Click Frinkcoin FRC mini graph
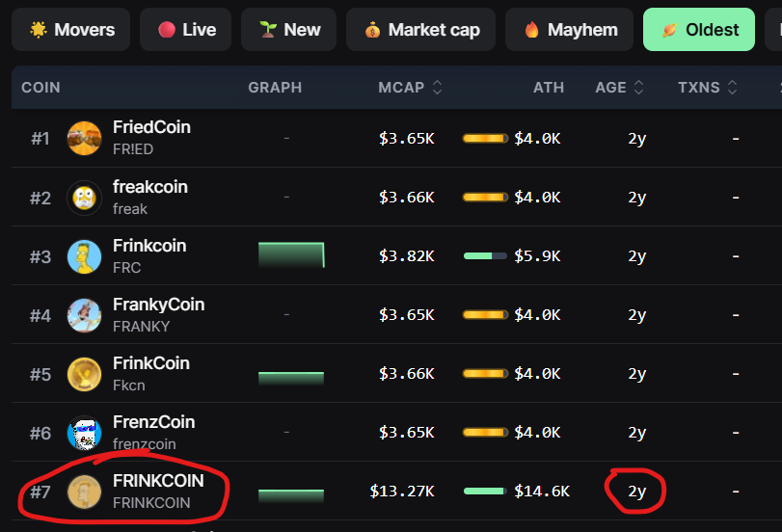782x532 pixels. [291, 254]
